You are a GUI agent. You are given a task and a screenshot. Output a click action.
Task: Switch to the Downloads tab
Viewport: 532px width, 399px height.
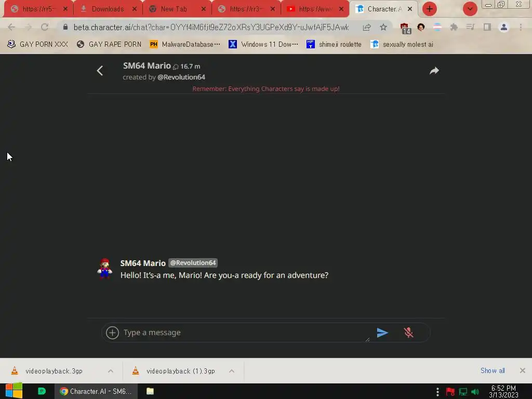click(107, 9)
